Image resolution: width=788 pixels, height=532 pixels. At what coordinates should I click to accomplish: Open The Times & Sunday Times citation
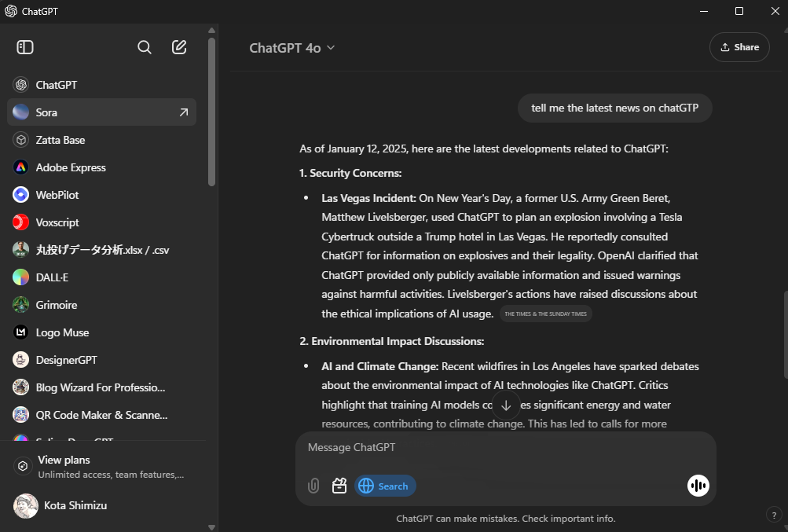pyautogui.click(x=545, y=314)
